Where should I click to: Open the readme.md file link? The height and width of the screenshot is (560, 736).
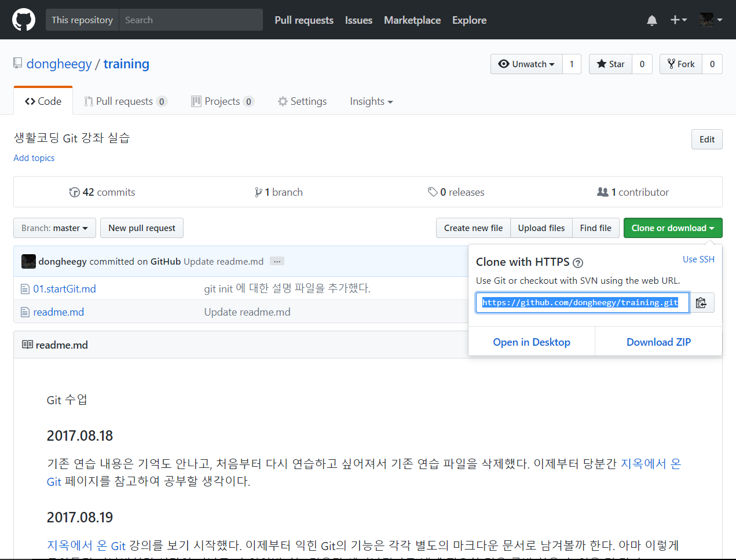(x=58, y=312)
